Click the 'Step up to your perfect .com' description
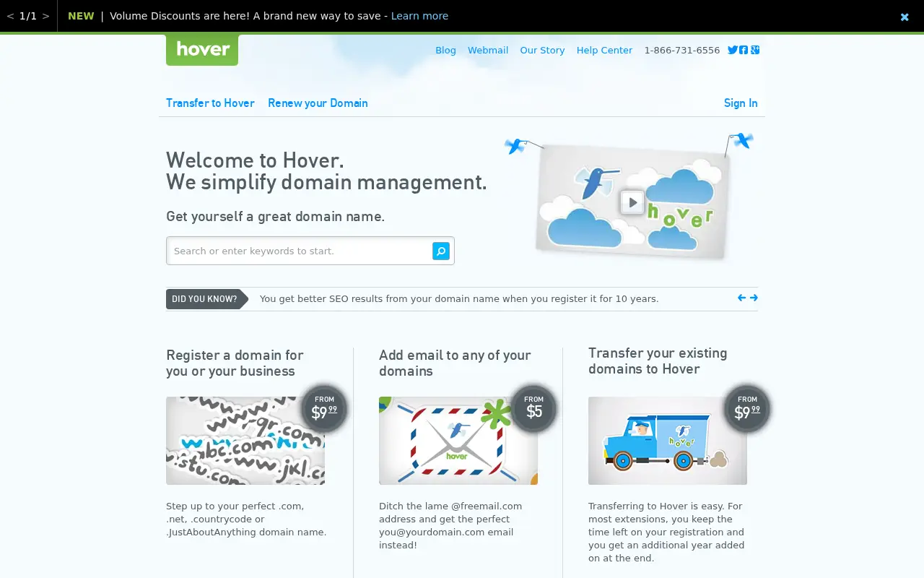This screenshot has height=578, width=924. 246,519
